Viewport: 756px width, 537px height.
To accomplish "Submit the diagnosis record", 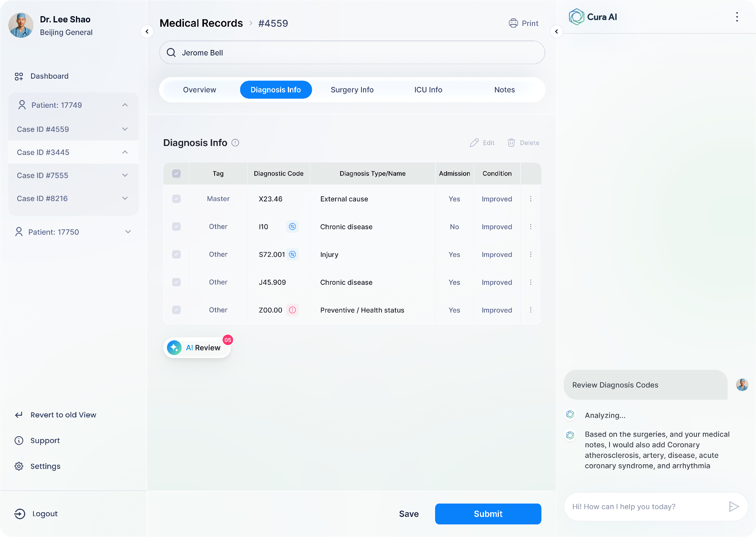I will click(488, 514).
